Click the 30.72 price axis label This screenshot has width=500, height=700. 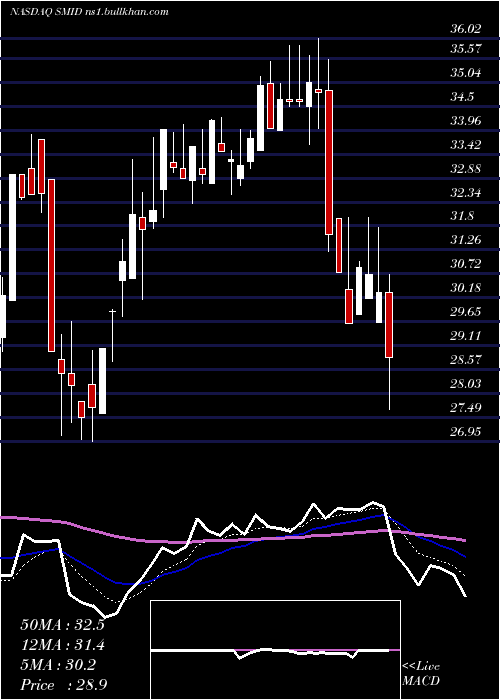click(x=466, y=264)
